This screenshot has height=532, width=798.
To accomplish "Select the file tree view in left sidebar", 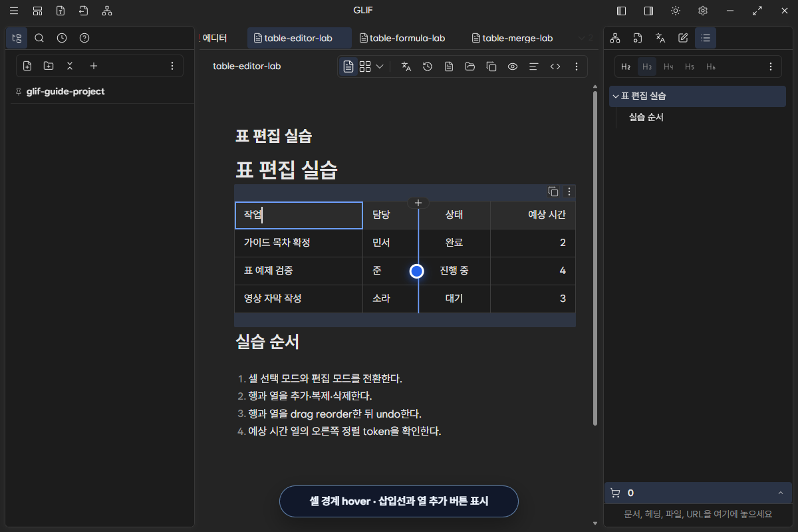I will 17,38.
